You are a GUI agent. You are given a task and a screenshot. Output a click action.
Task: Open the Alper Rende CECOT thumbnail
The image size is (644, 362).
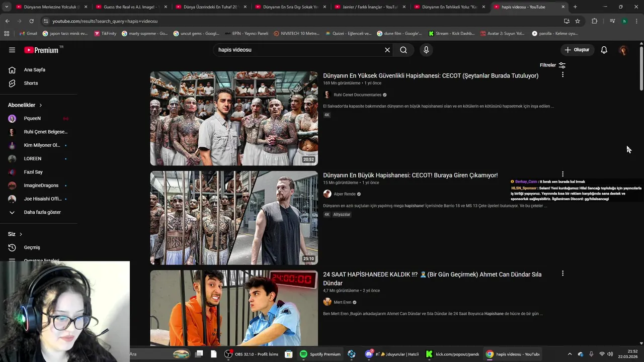pos(234,218)
